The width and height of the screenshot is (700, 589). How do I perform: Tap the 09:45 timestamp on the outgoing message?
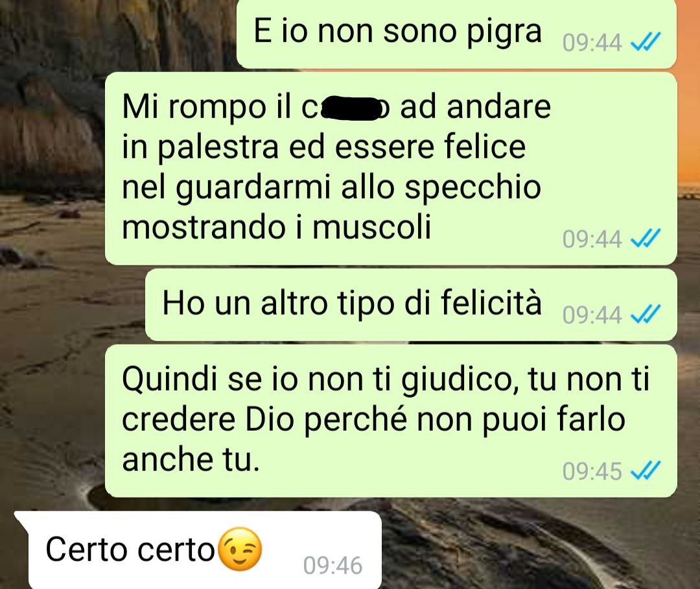click(592, 471)
